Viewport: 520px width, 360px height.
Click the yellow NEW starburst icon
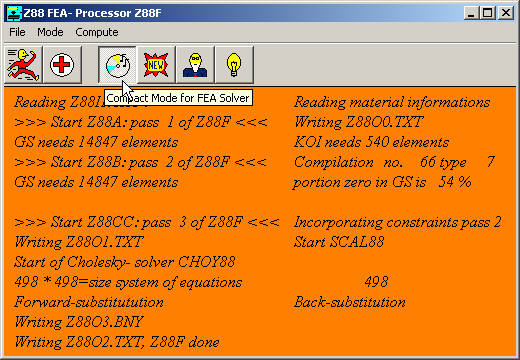[156, 65]
